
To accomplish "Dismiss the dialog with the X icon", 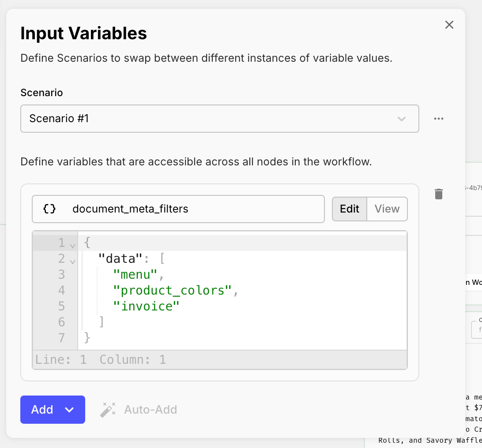I will pyautogui.click(x=449, y=25).
